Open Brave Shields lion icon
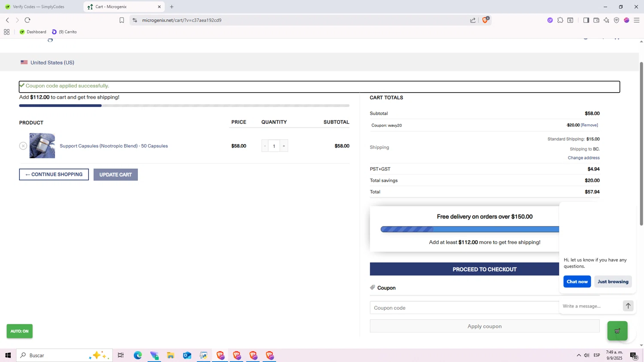 485,20
